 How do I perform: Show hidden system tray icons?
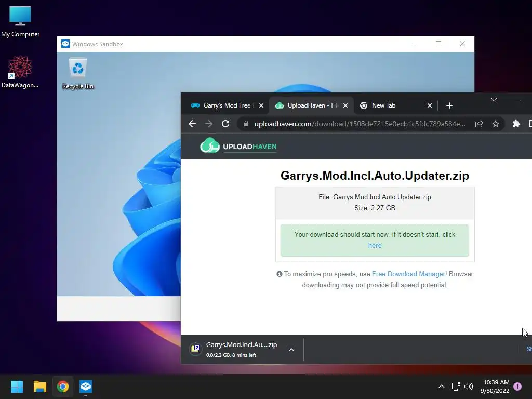[x=442, y=387]
